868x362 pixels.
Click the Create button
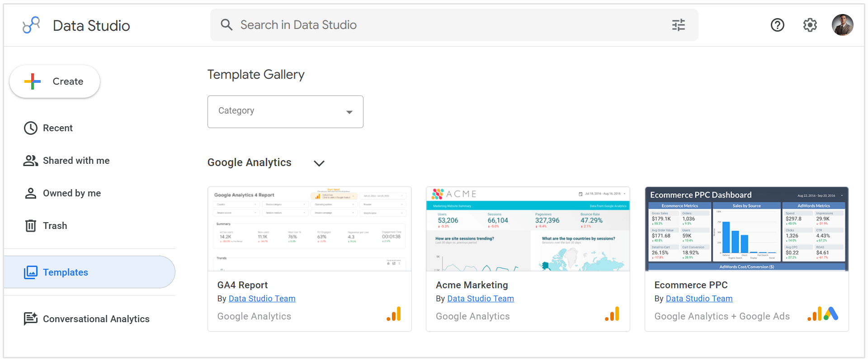(55, 81)
